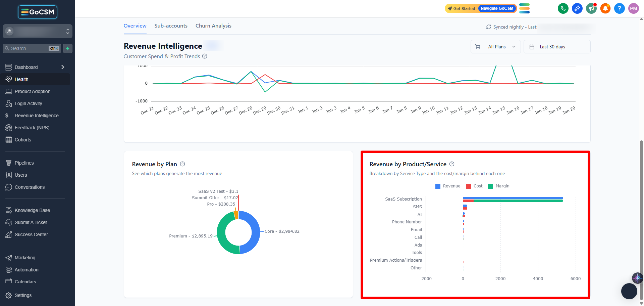
Task: Toggle the Cost series in chart legend
Action: pos(474,186)
